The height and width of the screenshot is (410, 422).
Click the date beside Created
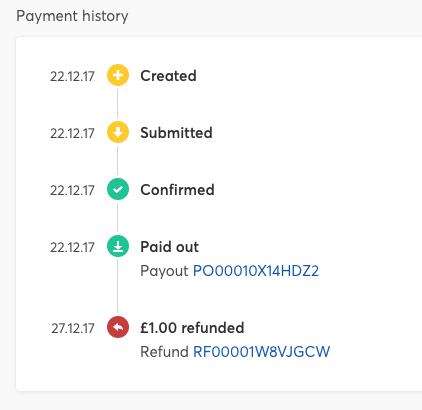(72, 76)
